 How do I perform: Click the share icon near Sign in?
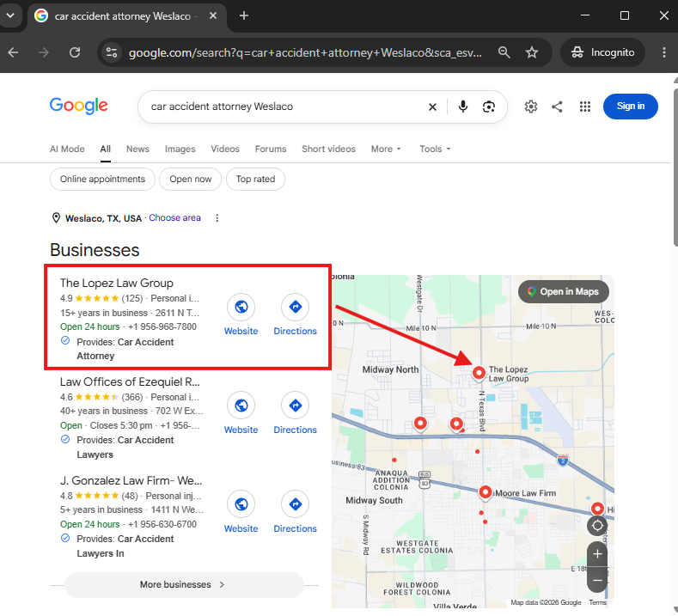pos(557,107)
